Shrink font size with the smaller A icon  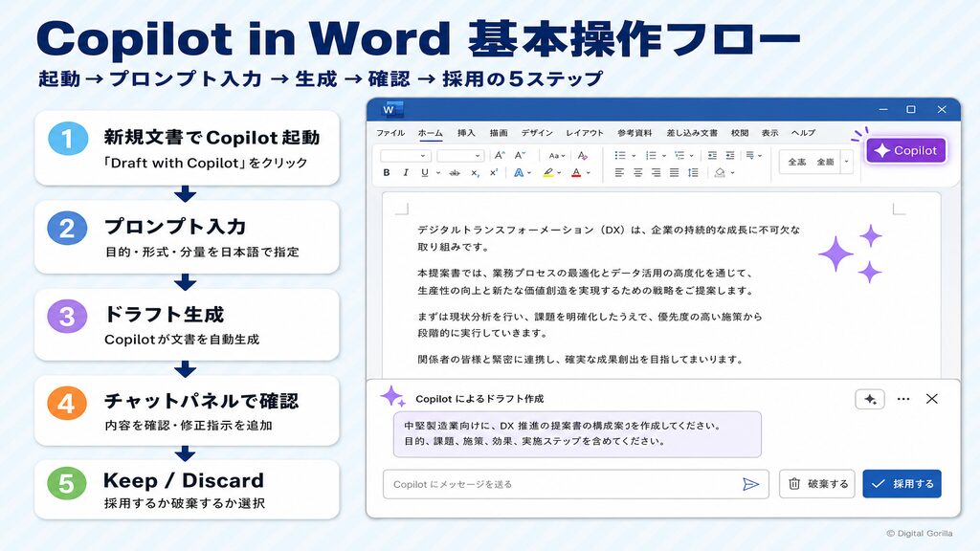point(520,156)
